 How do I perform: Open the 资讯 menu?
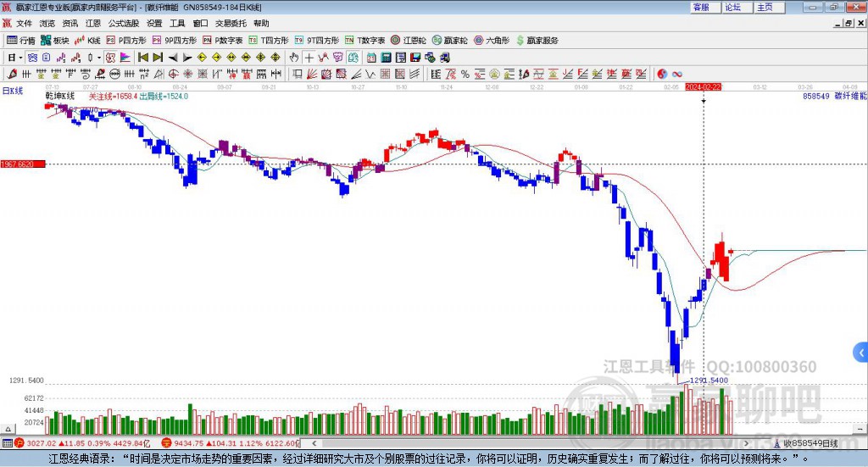tap(70, 23)
